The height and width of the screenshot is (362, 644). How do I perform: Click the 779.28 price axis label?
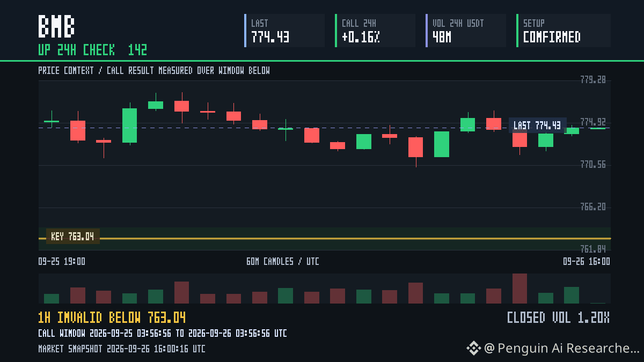592,80
